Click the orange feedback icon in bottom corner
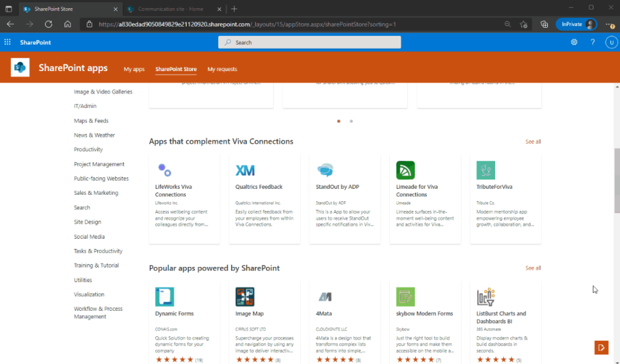Image resolution: width=620 pixels, height=364 pixels. (x=601, y=348)
